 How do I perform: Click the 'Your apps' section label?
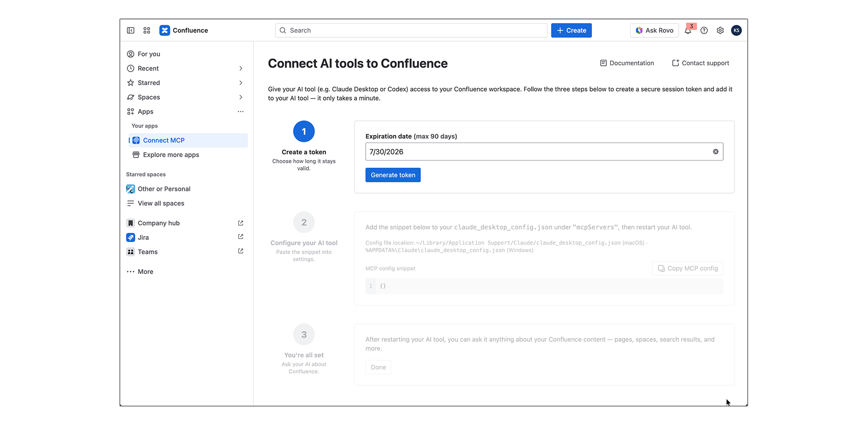coord(144,126)
